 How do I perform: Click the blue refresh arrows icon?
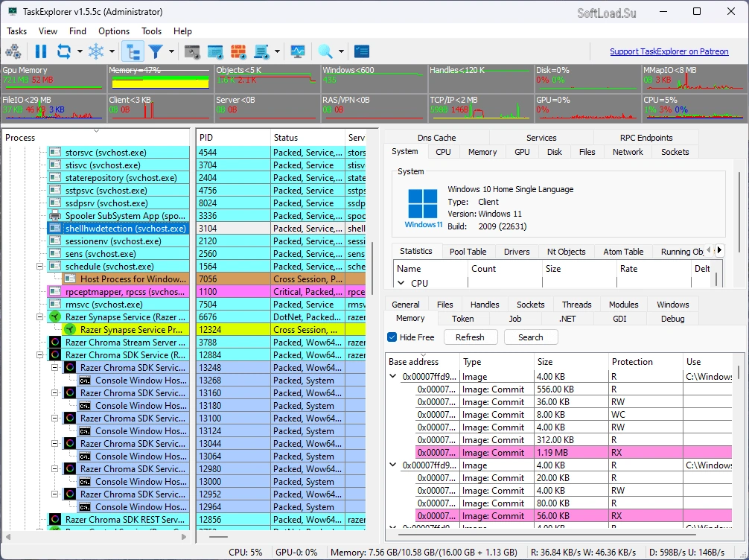coord(64,51)
